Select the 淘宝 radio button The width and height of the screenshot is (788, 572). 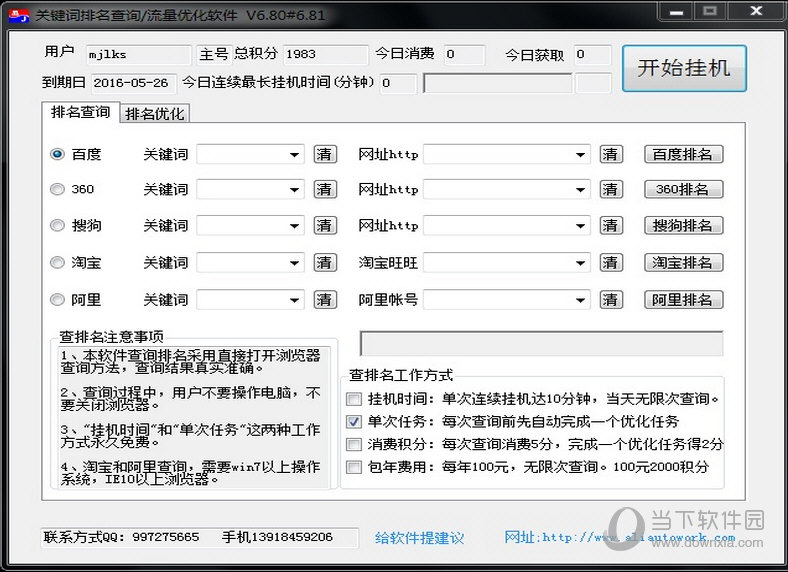pos(57,262)
